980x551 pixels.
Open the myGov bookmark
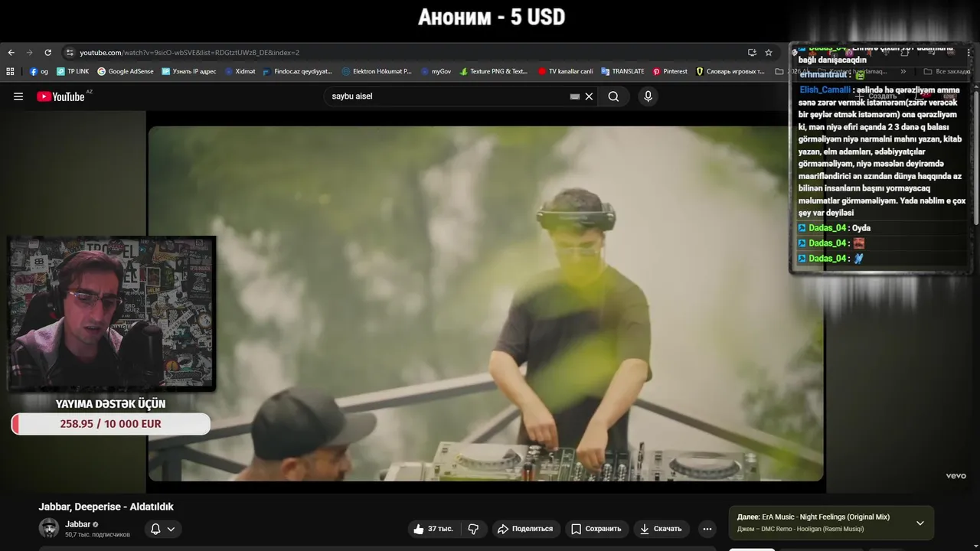click(436, 71)
